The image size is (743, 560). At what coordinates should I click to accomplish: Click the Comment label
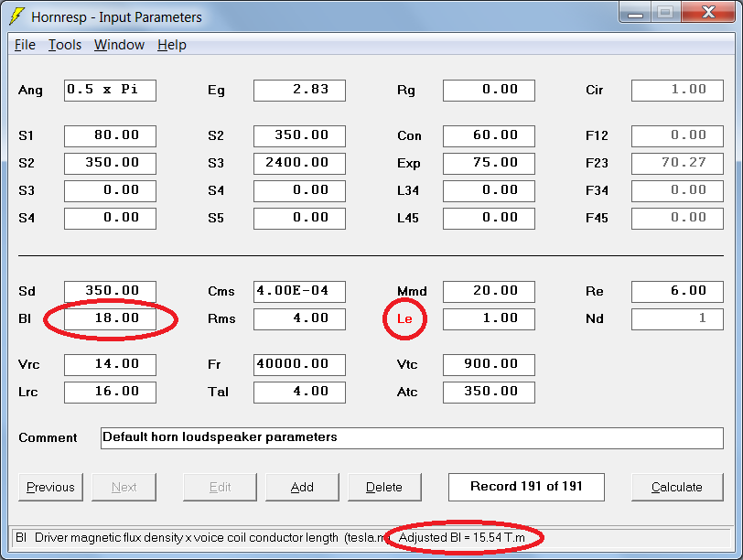[48, 437]
